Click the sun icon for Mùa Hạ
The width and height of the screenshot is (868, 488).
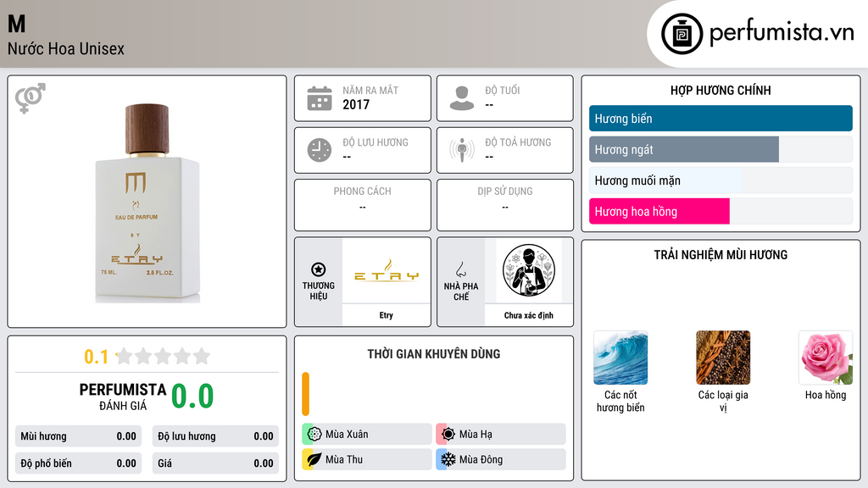click(448, 434)
